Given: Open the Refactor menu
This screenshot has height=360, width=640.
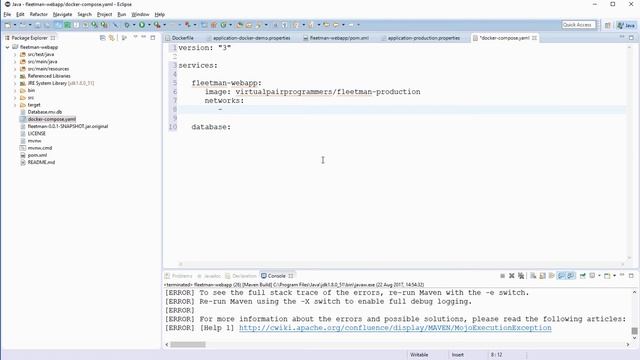Looking at the screenshot, I should coord(38,14).
